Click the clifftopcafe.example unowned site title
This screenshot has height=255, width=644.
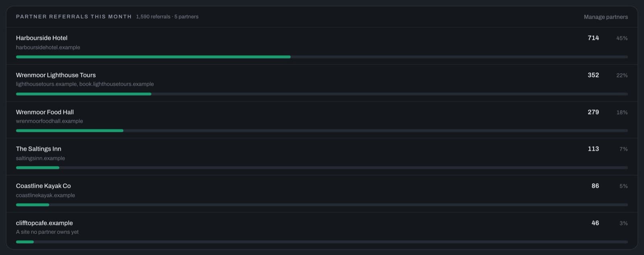pos(44,223)
